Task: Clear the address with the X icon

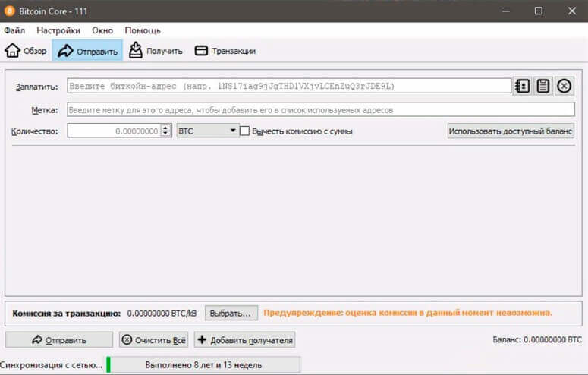Action: click(564, 86)
